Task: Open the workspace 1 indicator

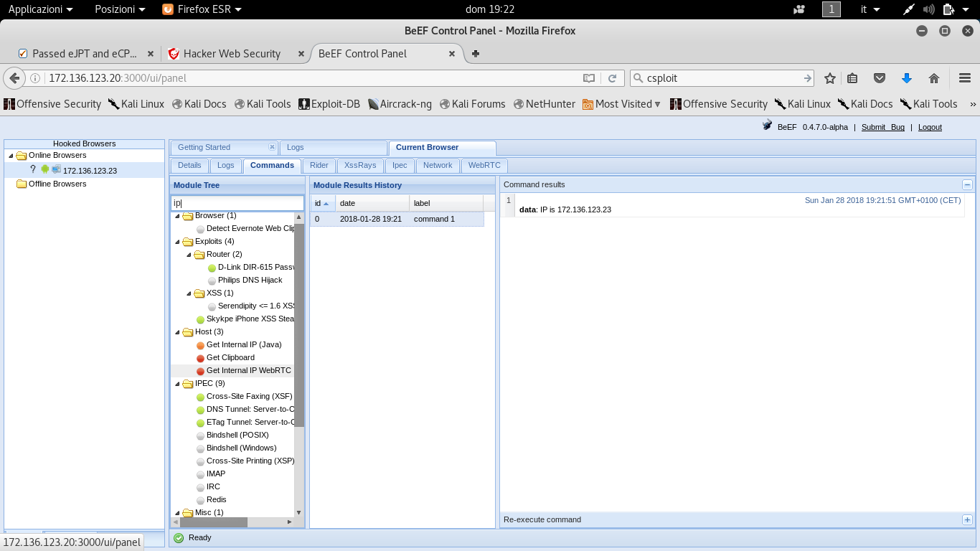Action: (x=831, y=9)
